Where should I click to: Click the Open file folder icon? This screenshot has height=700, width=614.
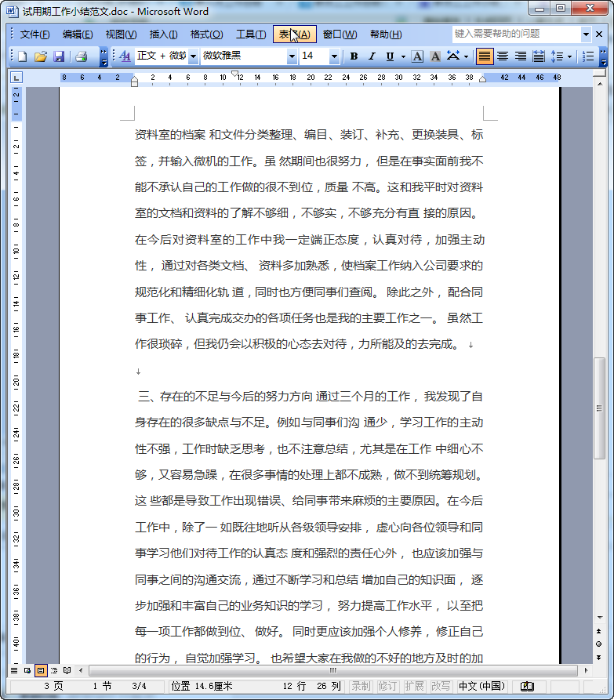41,56
